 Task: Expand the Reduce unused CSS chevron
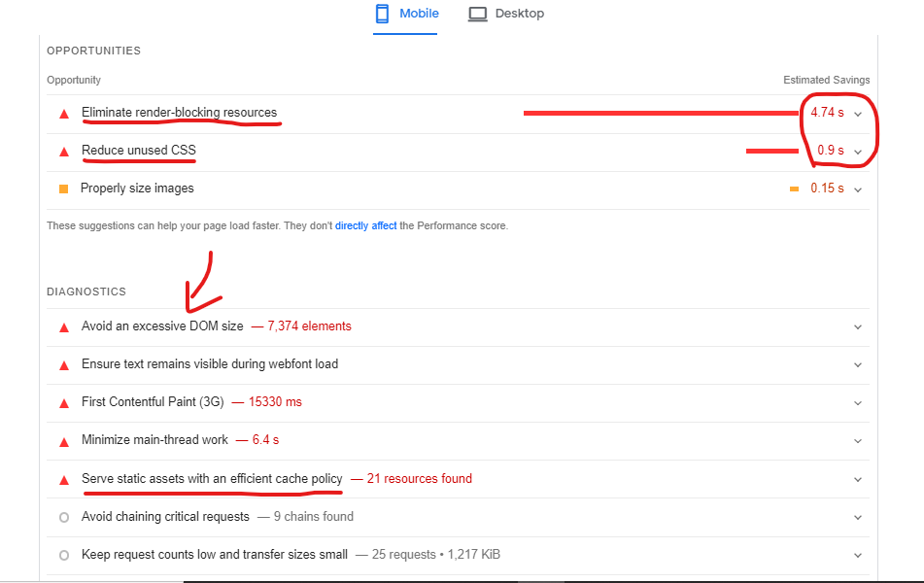[858, 152]
